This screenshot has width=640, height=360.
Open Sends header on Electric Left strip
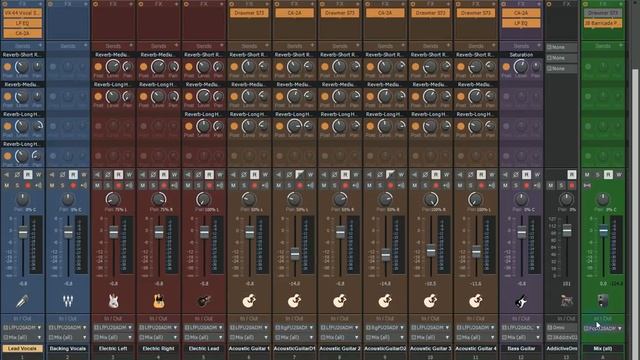[113, 46]
